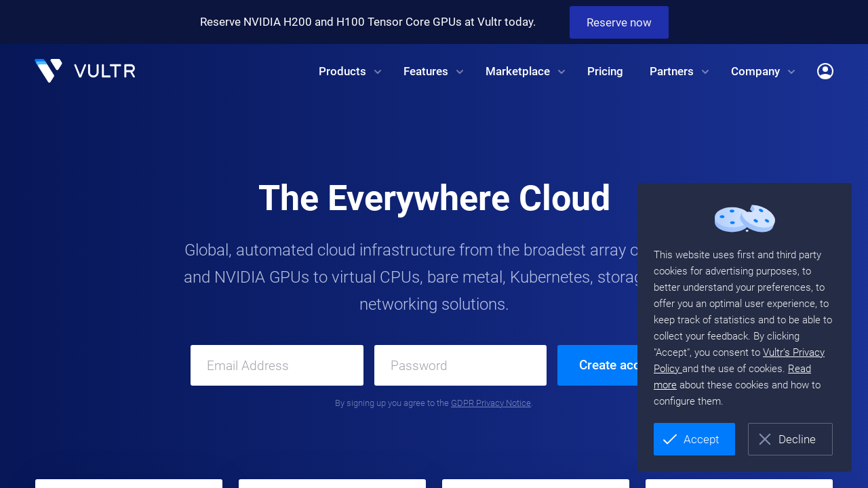Click the checkmark icon inside Accept button
Screen dimensions: 868x488
669,439
